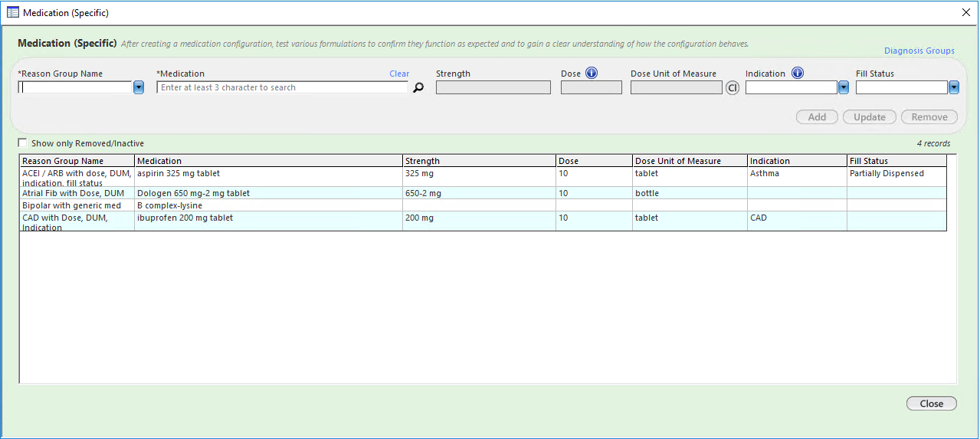Expand the Reason Group Name dropdown
The image size is (980, 439).
(139, 88)
